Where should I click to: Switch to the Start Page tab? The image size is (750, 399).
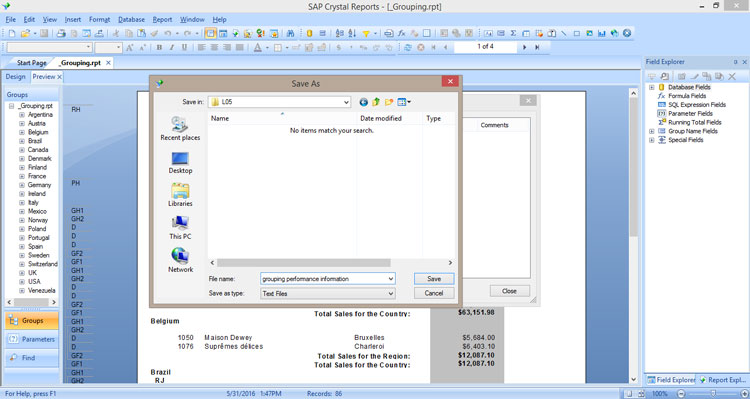(32, 63)
